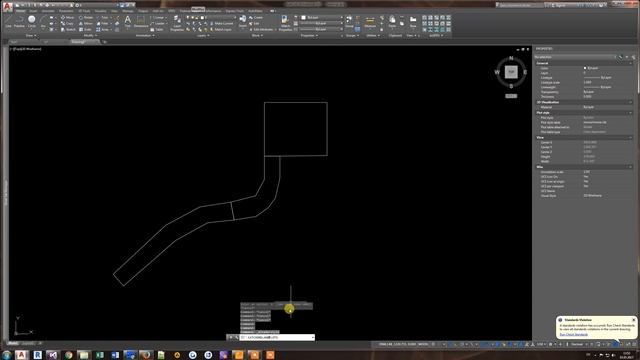Select the Polyline tool
The image size is (640, 360).
[19, 21]
